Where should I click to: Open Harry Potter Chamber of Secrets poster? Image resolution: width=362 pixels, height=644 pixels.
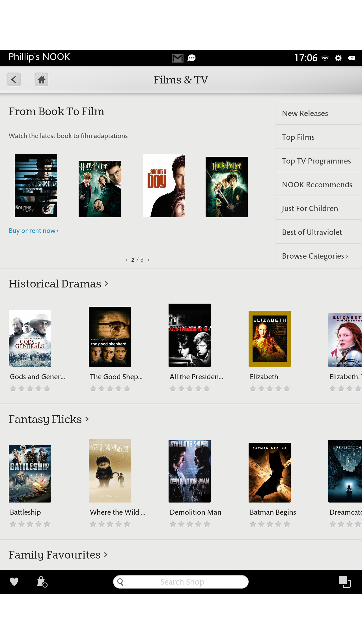coord(227,187)
